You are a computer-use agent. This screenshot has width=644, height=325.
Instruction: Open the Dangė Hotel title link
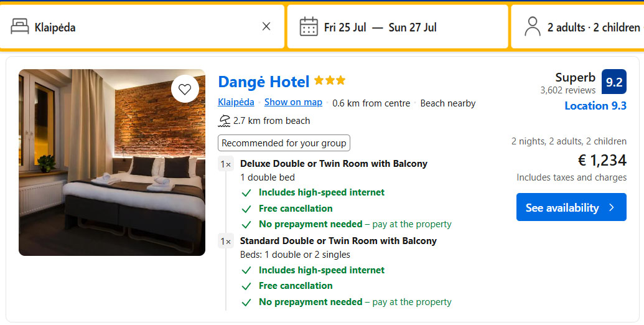coord(263,82)
